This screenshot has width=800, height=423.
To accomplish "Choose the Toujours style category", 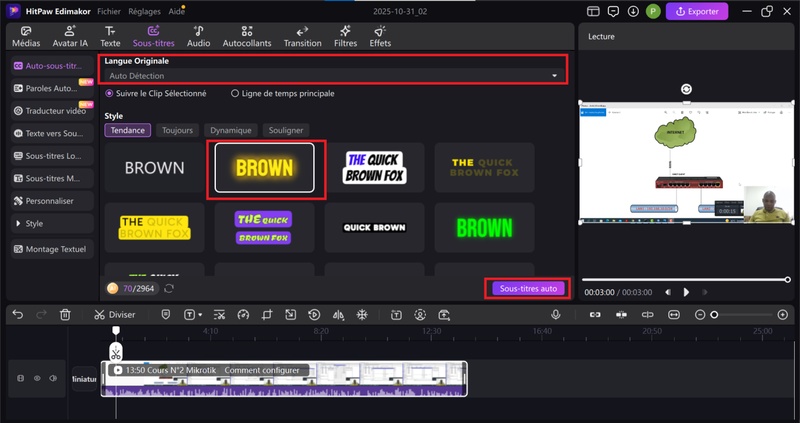I will [x=177, y=130].
